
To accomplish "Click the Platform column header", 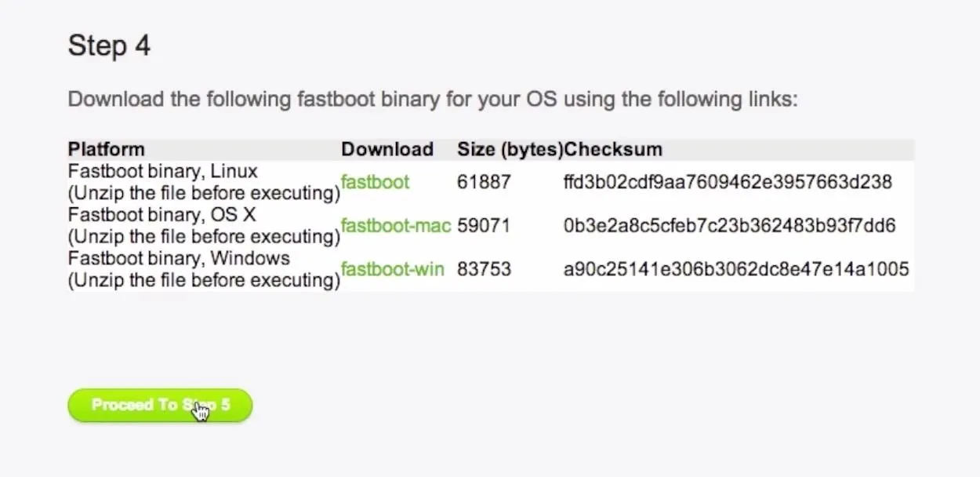I will pos(107,149).
